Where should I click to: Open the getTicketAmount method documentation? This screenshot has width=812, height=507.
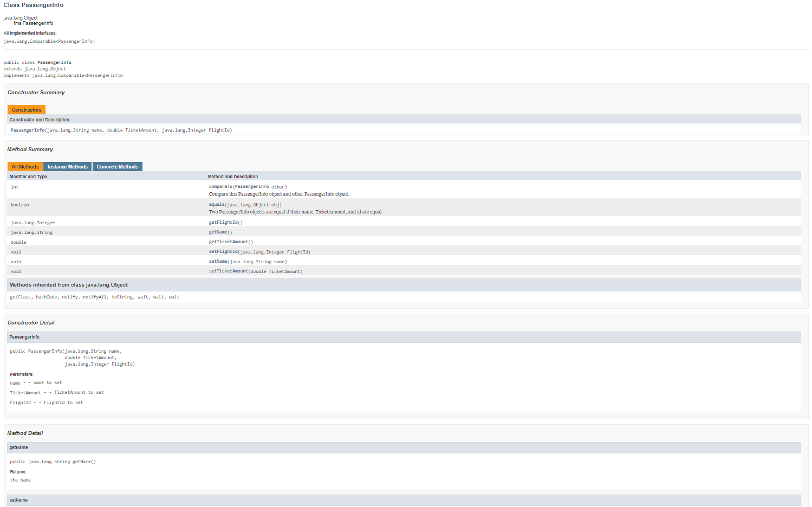pos(228,242)
